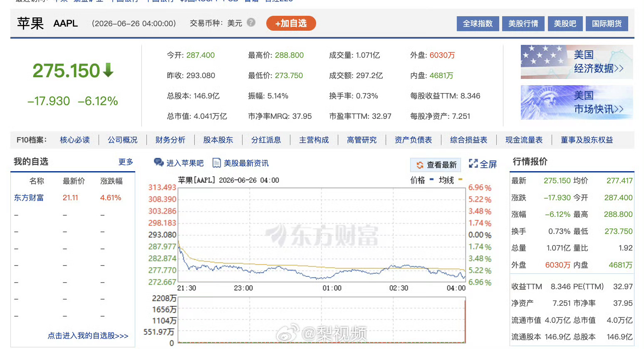Click the 最新价 column header in 我的自选
This screenshot has width=644, height=349.
(74, 181)
